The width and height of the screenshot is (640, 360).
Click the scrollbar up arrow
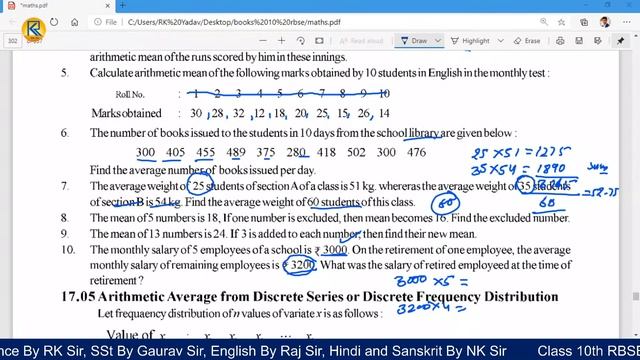pos(636,36)
